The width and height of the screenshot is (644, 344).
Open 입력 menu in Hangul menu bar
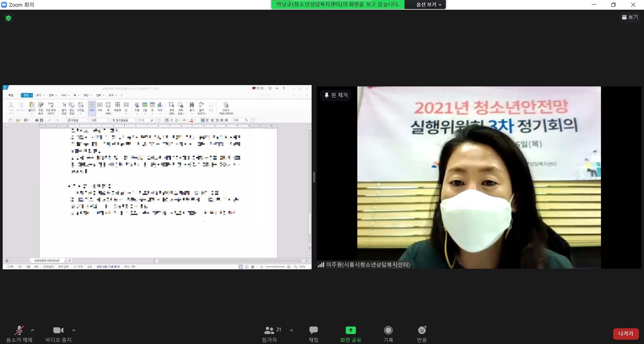pos(52,95)
